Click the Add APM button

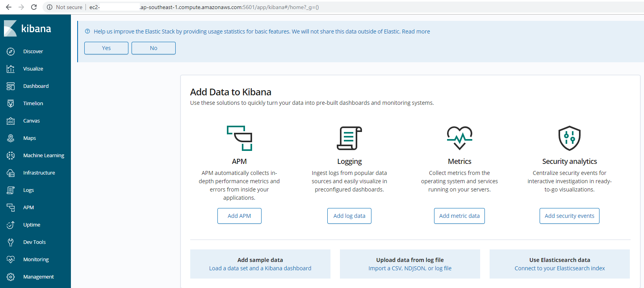pyautogui.click(x=239, y=216)
